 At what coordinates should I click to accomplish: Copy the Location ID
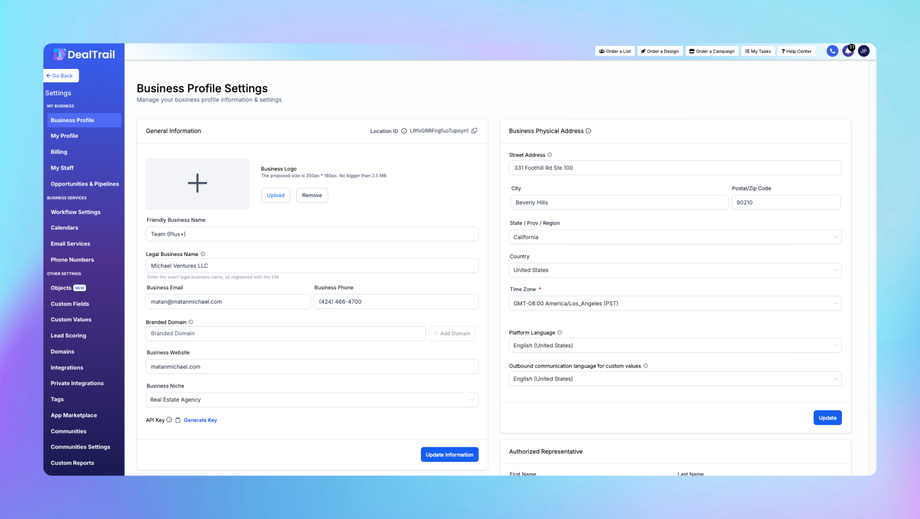tap(474, 131)
